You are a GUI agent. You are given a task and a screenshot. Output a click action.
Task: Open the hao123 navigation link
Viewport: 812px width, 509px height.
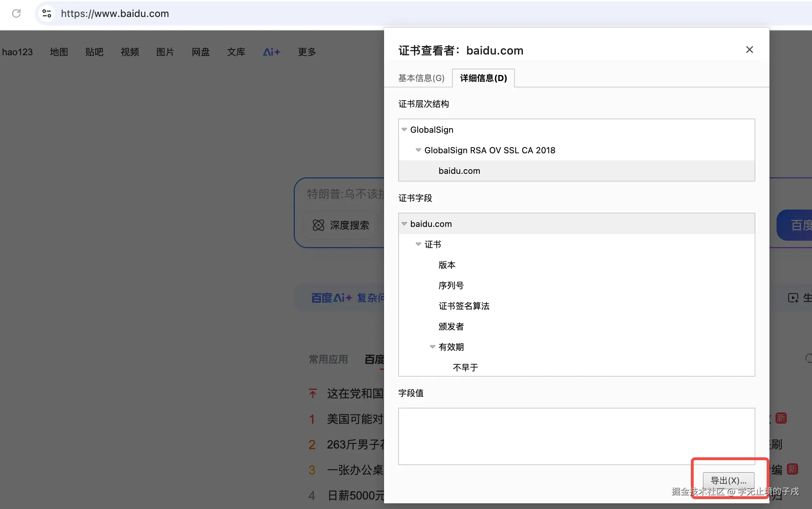tap(17, 52)
